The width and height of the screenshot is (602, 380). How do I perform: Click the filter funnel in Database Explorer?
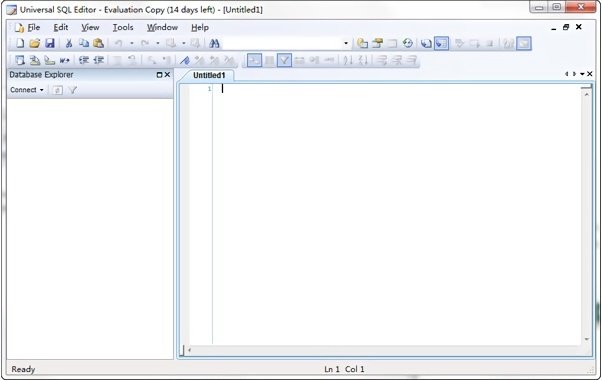point(73,90)
